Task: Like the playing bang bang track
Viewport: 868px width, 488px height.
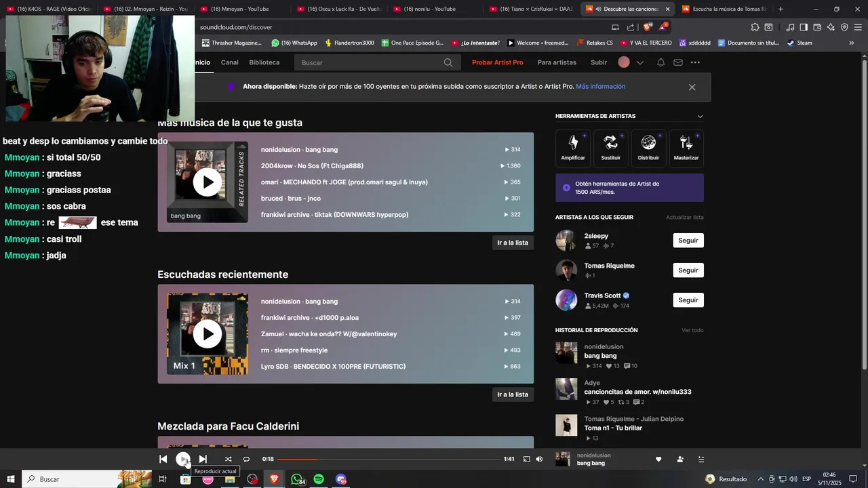Action: tap(658, 459)
